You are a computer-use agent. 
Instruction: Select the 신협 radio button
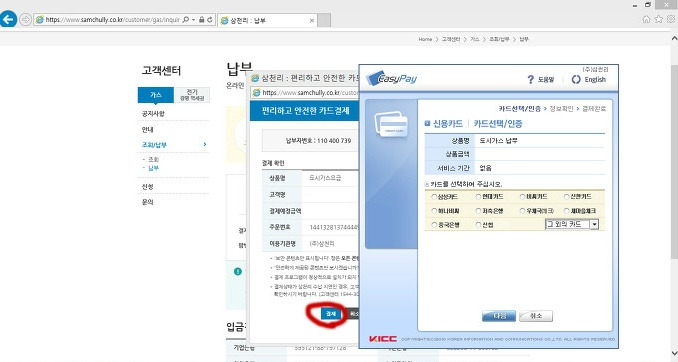478,225
